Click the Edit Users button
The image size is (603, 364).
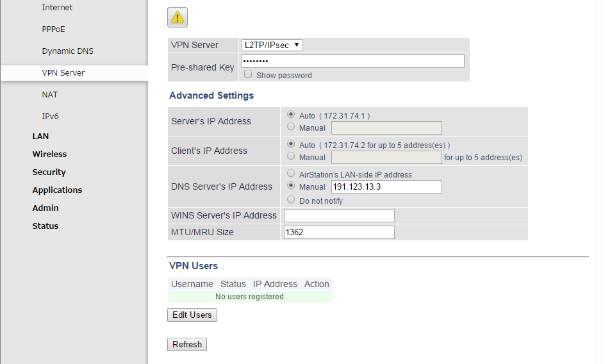point(192,315)
